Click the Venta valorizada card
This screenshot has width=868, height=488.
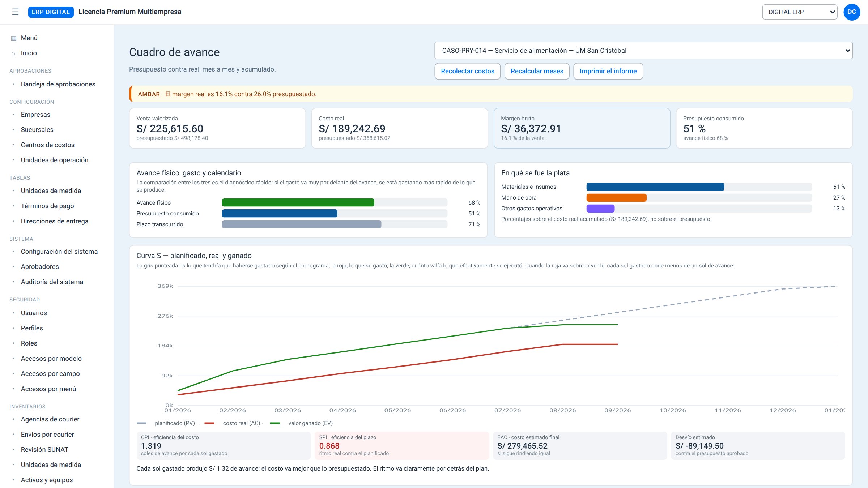(217, 128)
